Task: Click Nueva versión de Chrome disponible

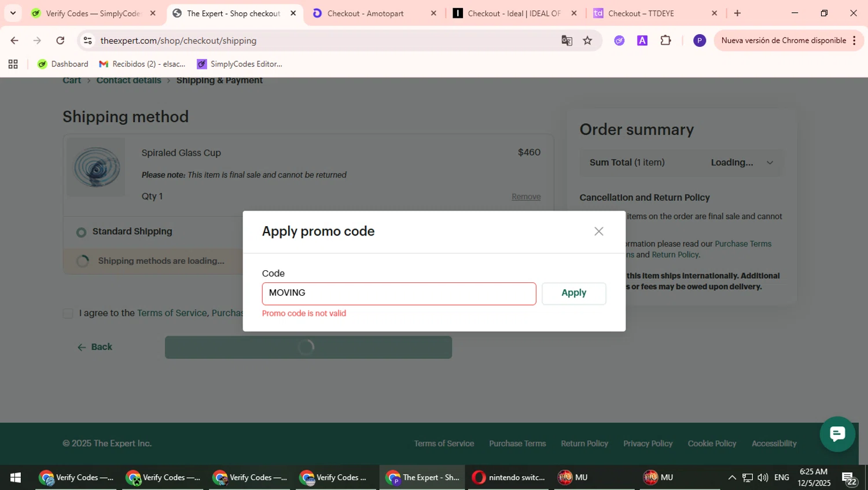Action: pyautogui.click(x=784, y=40)
